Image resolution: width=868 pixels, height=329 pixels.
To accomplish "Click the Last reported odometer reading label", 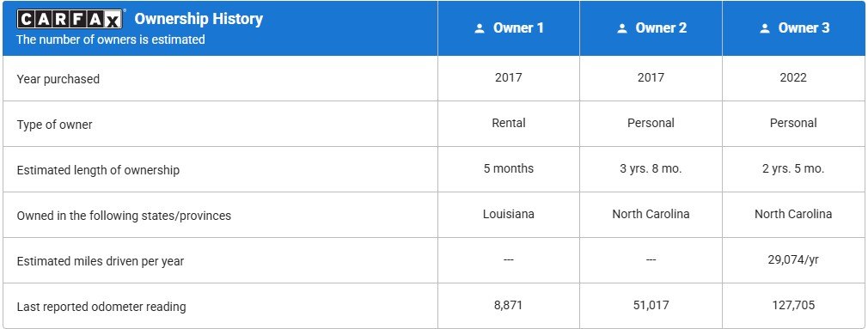I will [101, 307].
